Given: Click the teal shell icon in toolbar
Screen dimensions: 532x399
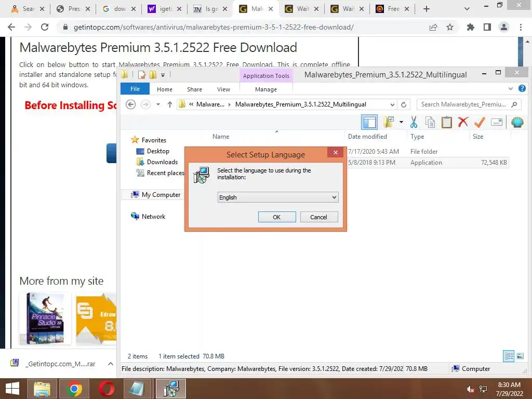Looking at the screenshot, I should [x=517, y=122].
